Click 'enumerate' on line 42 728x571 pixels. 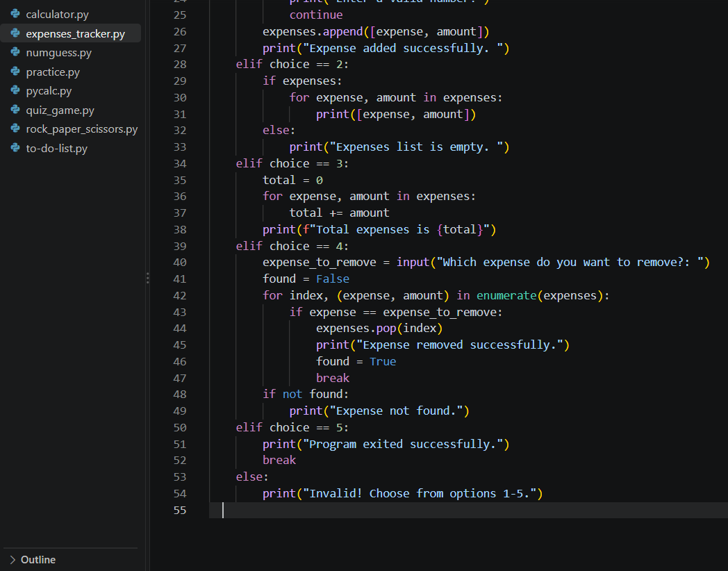pyautogui.click(x=506, y=296)
